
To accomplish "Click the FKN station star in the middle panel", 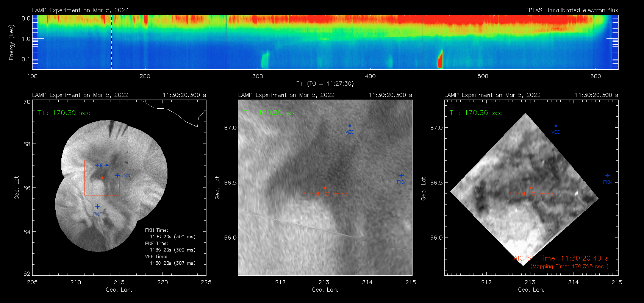I will click(402, 175).
